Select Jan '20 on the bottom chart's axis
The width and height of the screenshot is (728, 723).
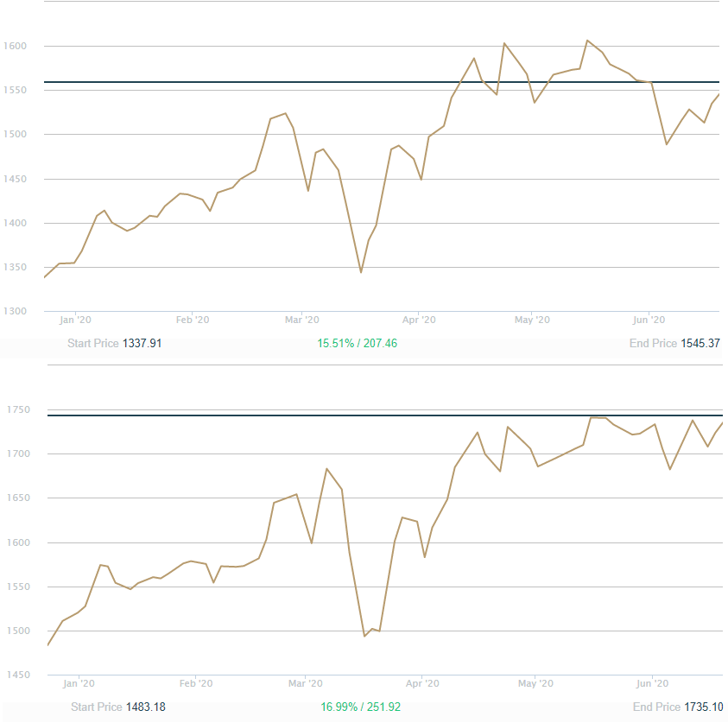click(79, 683)
